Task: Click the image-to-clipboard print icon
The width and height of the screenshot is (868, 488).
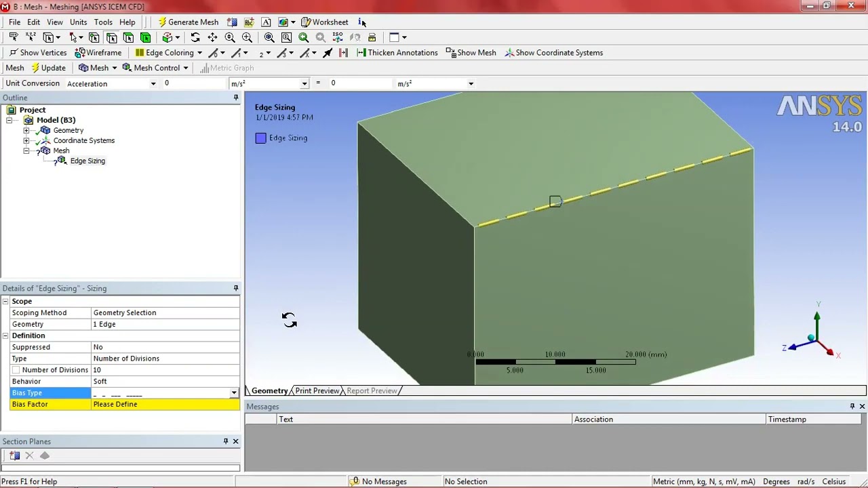Action: click(372, 37)
